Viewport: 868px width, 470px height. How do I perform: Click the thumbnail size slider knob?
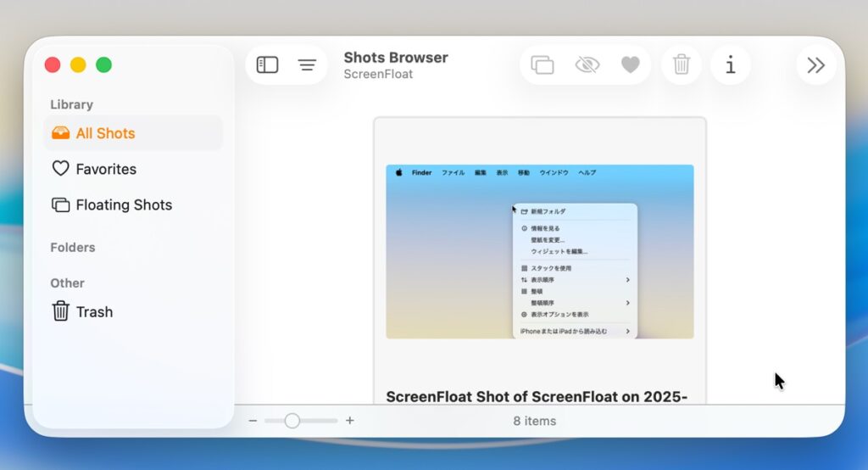(x=292, y=421)
